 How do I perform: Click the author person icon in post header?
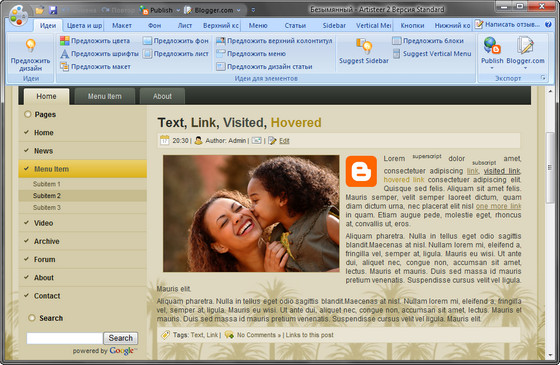pos(198,140)
